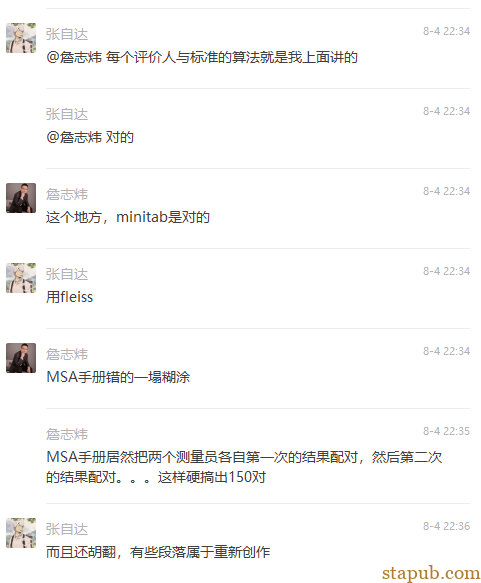Select the message text 用fleiss

tap(70, 297)
